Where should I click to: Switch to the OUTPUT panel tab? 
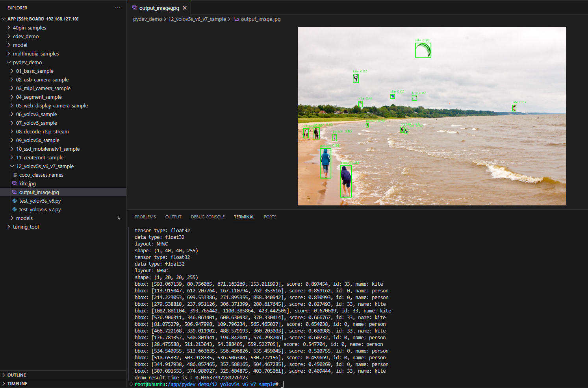tap(173, 217)
